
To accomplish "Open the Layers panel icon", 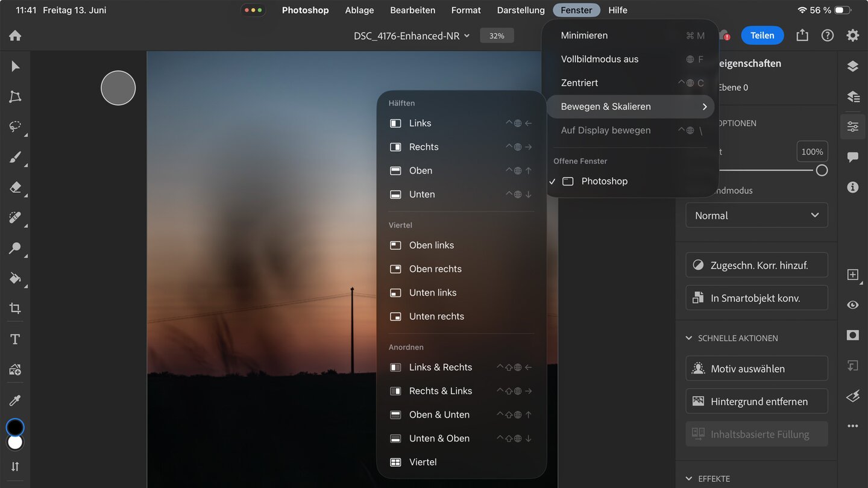I will coord(852,66).
